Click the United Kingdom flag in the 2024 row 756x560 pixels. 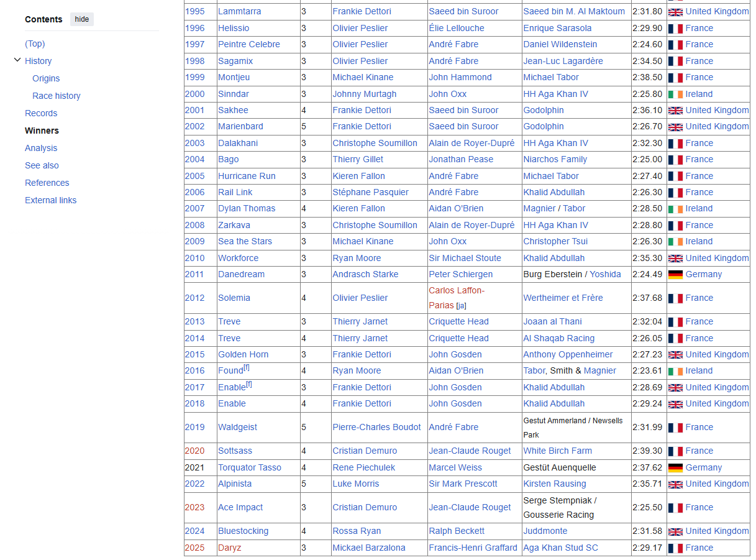click(675, 531)
